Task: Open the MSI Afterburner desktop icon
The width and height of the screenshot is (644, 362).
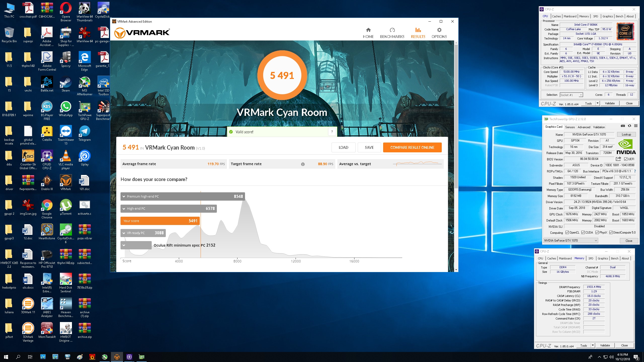Action: tap(85, 86)
